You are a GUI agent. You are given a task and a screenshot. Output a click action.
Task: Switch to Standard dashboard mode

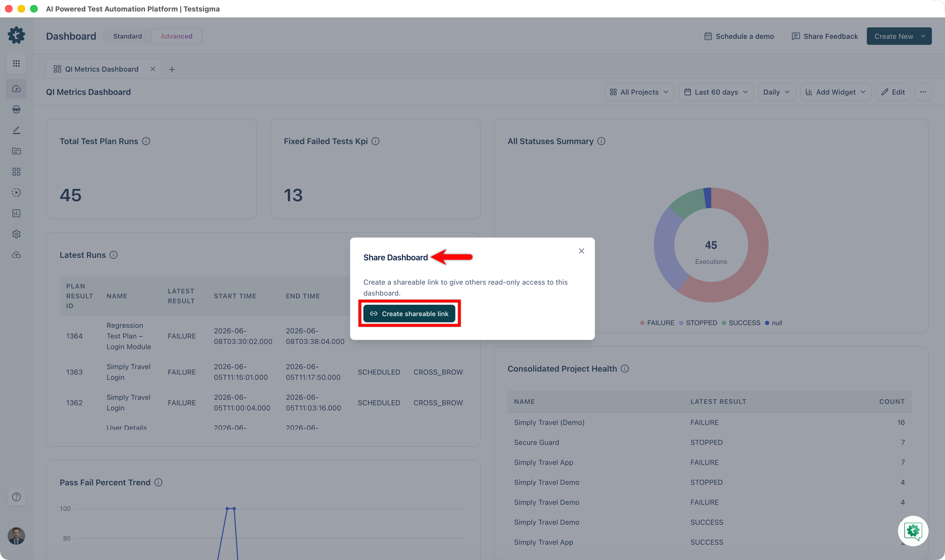[127, 36]
